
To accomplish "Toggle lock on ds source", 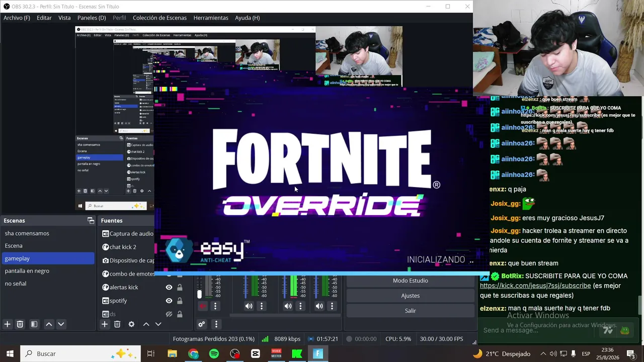I will tap(180, 314).
